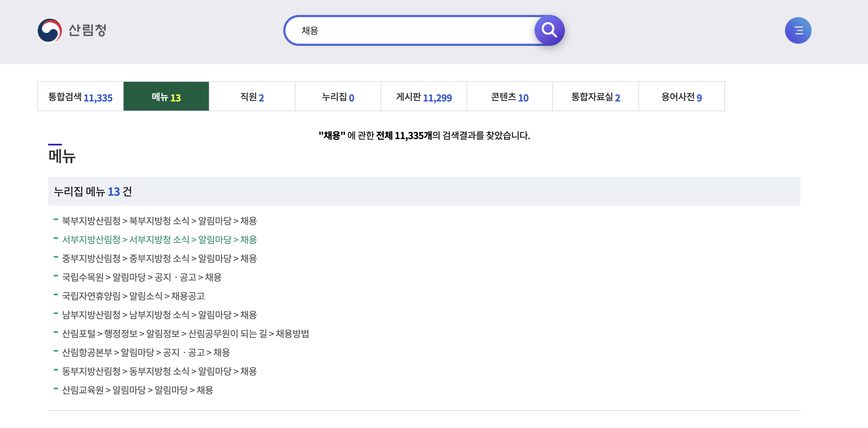Open the 중부지방산림청 채용 link
Viewport: 868px width, 428px height.
pos(159,259)
